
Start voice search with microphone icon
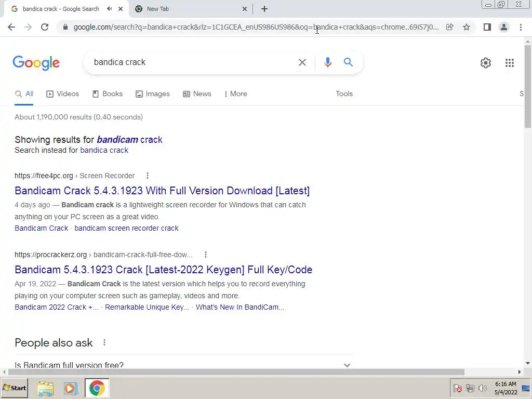[x=327, y=62]
